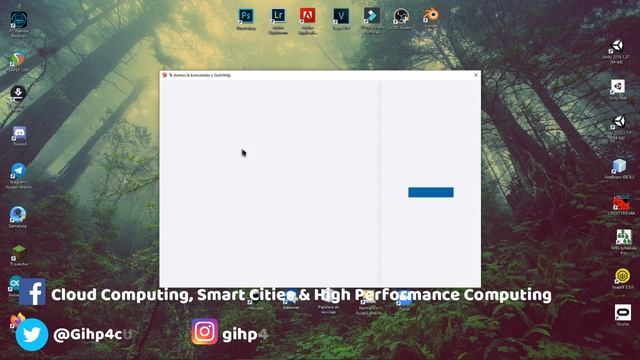Click the SketchUp logo in window title bar
640x360 pixels.
pos(164,75)
